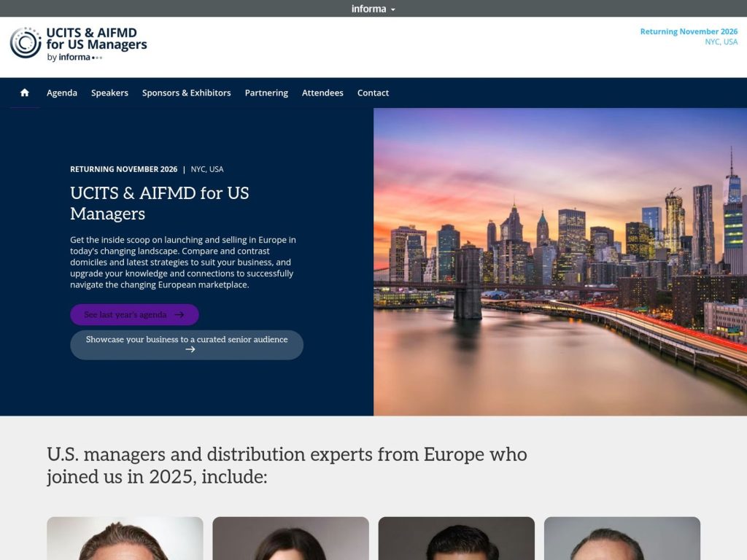Click the informa dots logo mark
This screenshot has width=747, height=560.
pyautogui.click(x=96, y=56)
